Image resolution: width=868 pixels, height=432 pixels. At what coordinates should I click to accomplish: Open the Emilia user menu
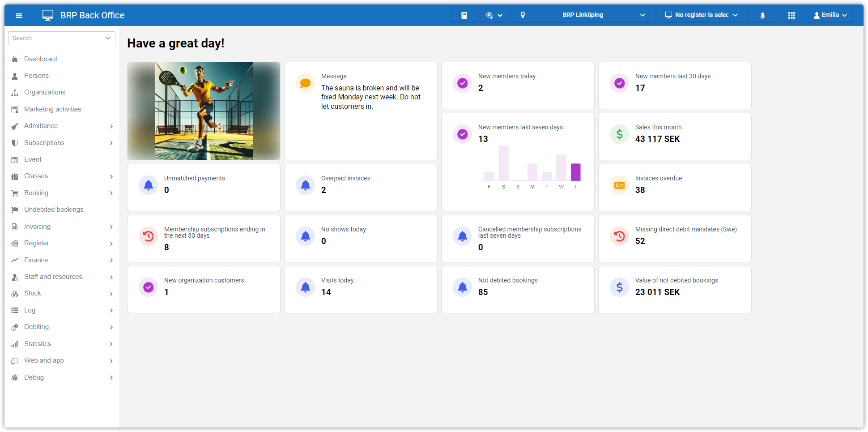click(830, 15)
